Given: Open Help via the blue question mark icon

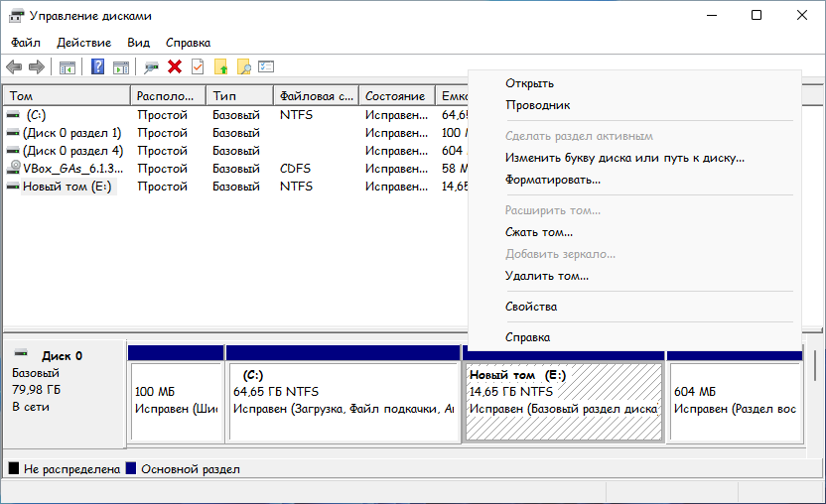Looking at the screenshot, I should point(98,66).
